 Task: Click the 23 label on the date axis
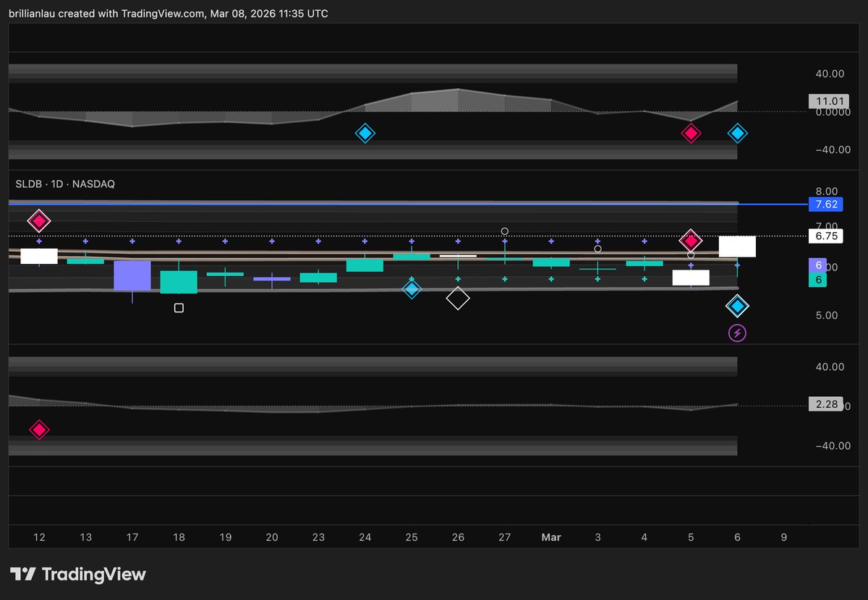click(x=318, y=538)
